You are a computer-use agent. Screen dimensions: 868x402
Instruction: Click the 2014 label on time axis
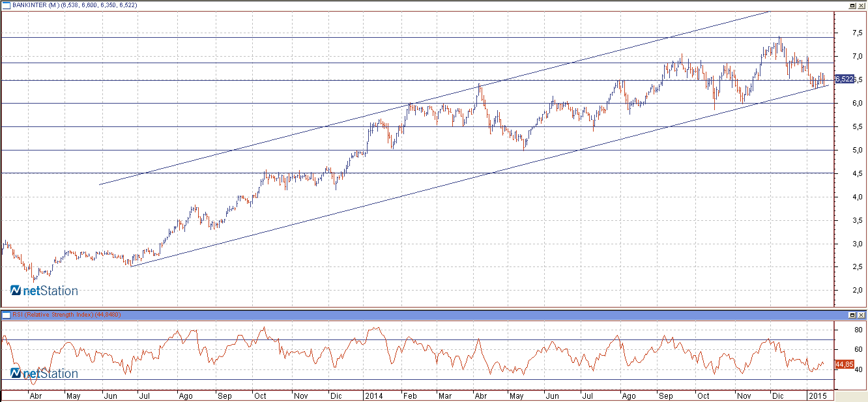(373, 395)
